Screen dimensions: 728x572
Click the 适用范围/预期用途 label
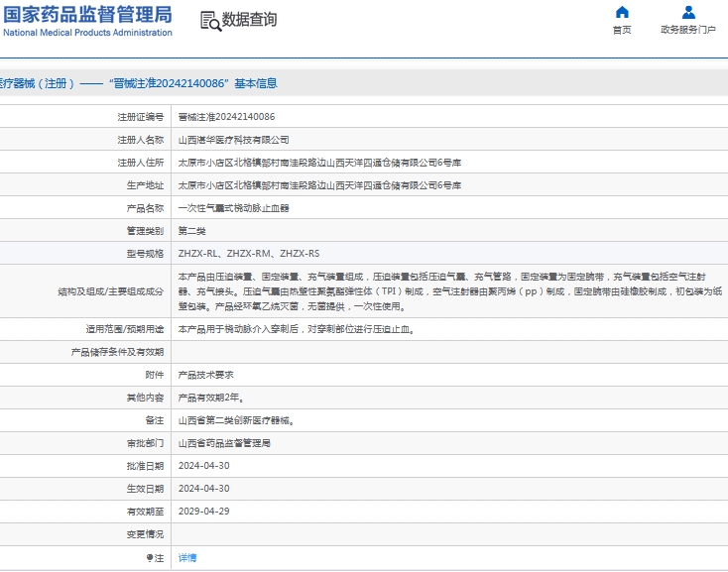124,329
